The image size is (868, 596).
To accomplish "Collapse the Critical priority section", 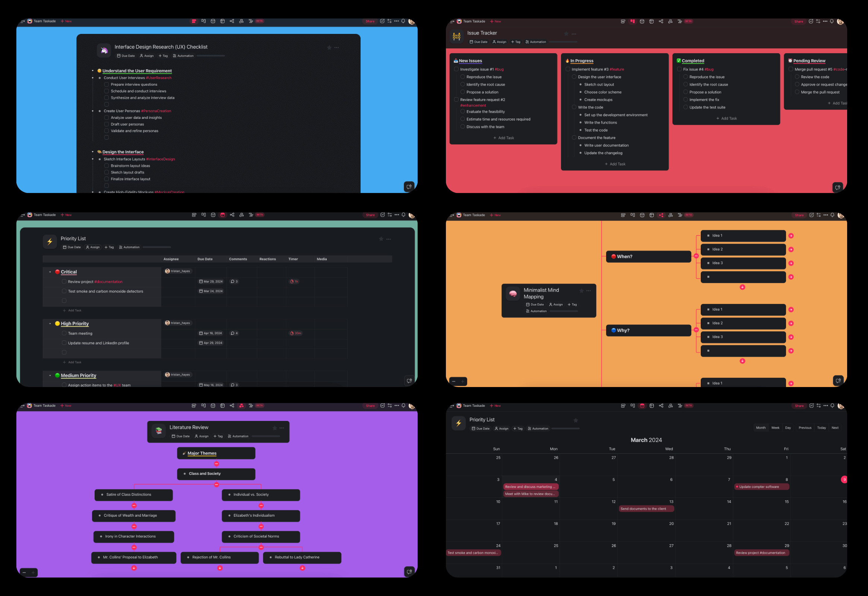I will [x=50, y=272].
